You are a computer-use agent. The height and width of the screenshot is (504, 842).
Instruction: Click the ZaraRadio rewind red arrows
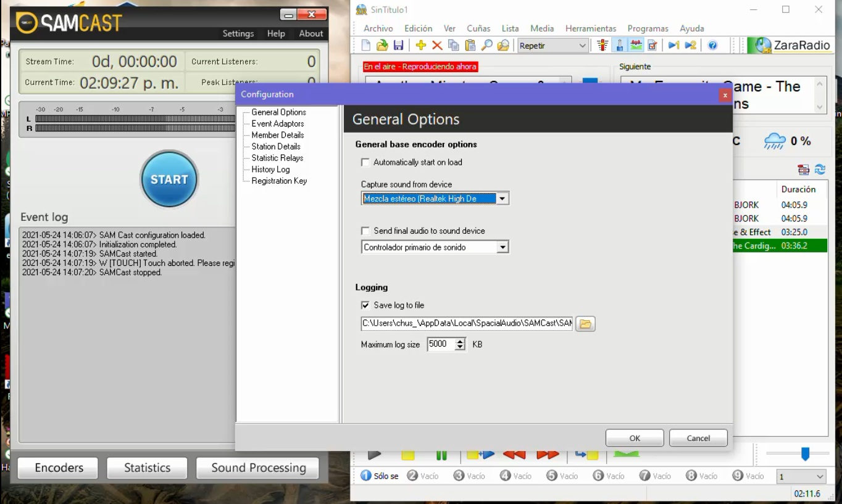pyautogui.click(x=514, y=455)
